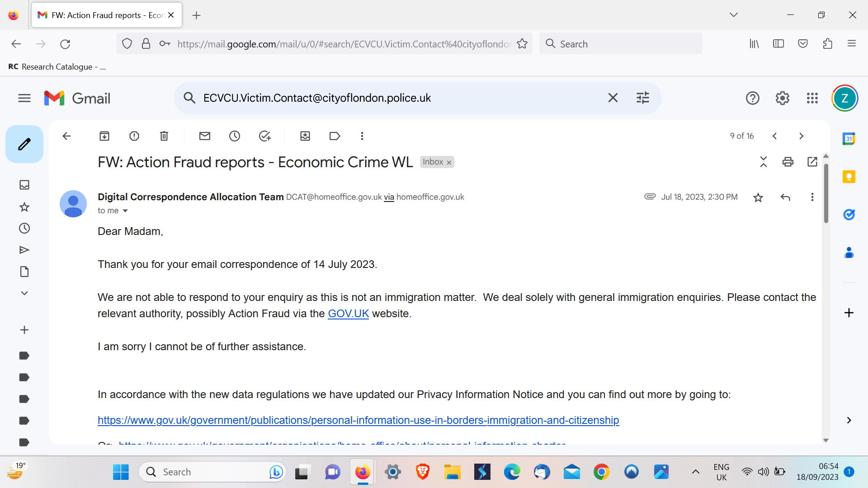Open the FW: Action Fraud reports browser tab
The width and height of the screenshot is (868, 488).
coord(102,15)
